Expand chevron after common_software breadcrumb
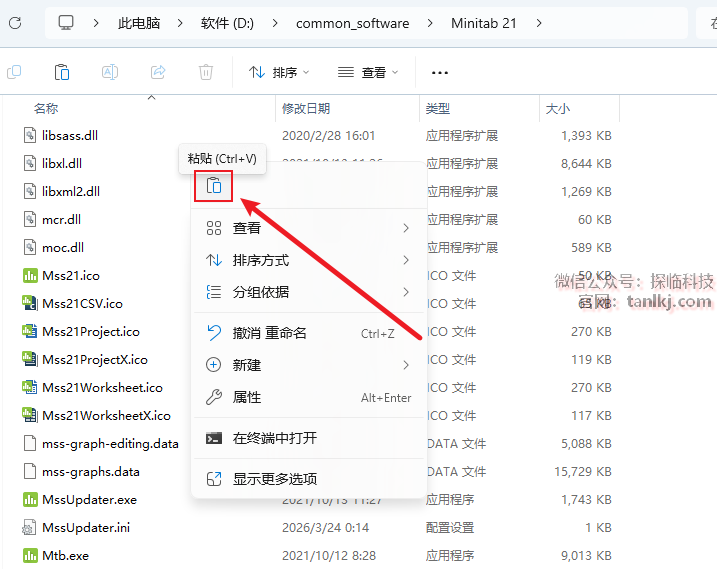 coord(429,23)
